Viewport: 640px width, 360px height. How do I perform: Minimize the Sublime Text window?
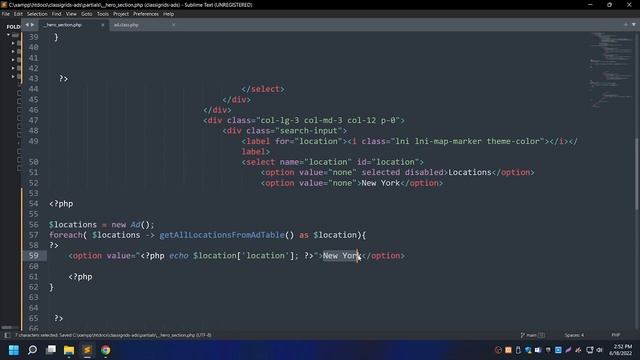(x=590, y=5)
